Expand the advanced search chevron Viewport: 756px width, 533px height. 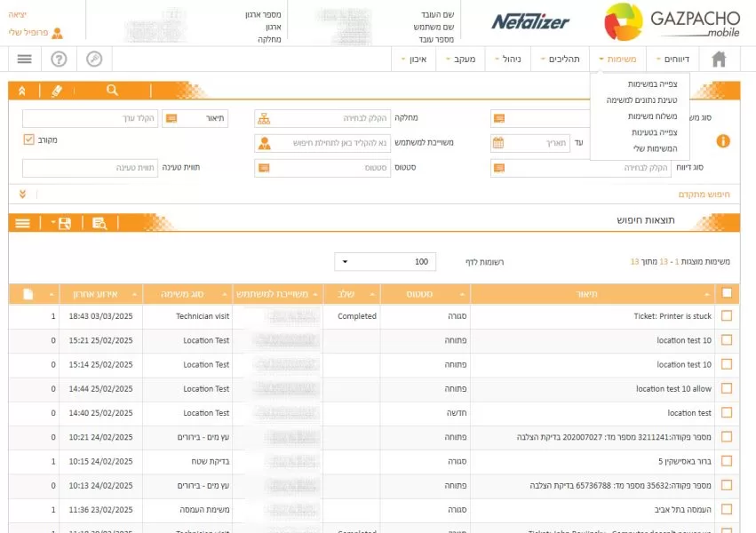coord(22,193)
